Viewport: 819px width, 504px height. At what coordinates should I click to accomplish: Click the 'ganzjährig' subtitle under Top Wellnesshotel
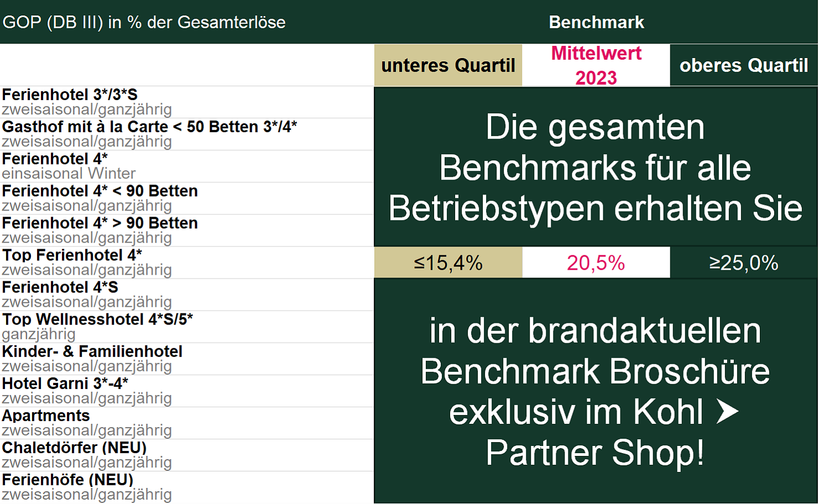(39, 334)
